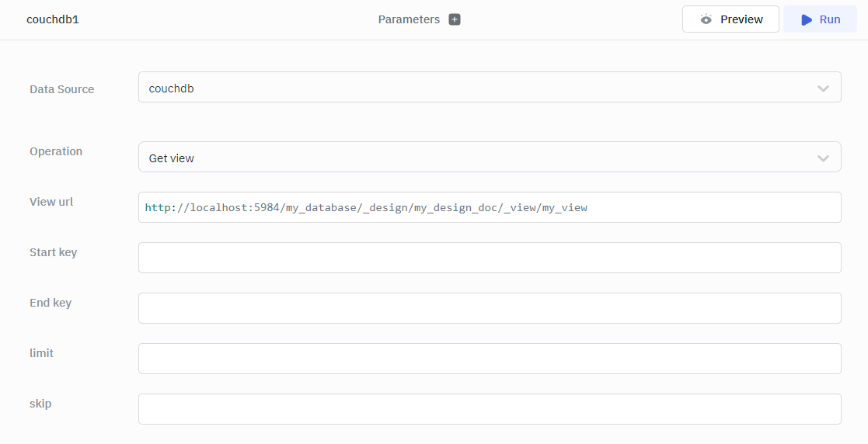Click the couchdb1 query name
The width and height of the screenshot is (868, 444).
[53, 19]
